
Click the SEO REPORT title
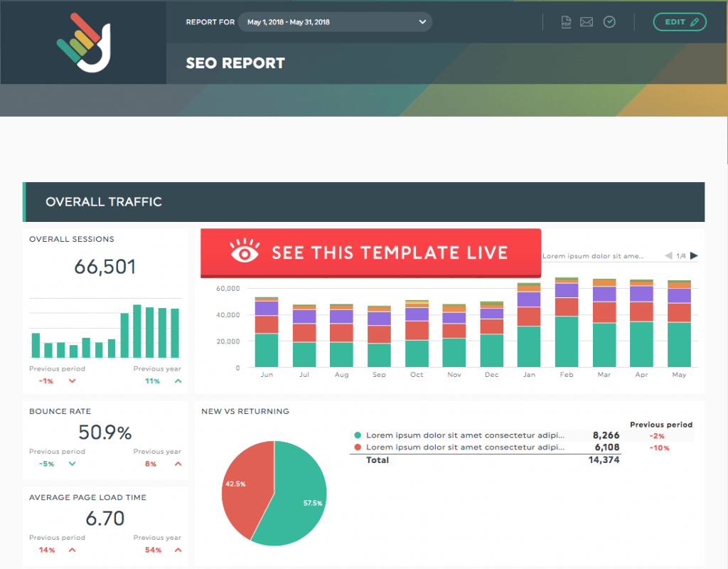(234, 63)
